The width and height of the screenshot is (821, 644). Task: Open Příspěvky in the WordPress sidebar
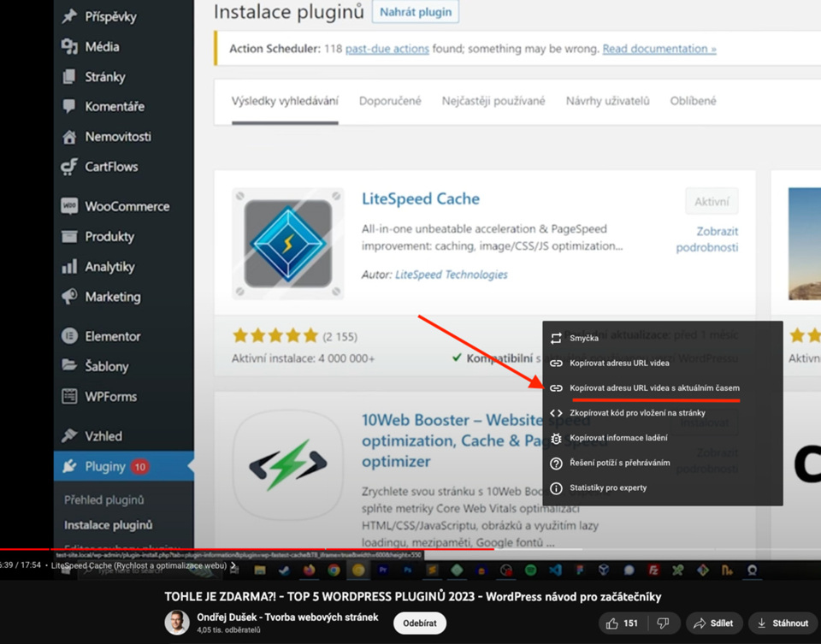[x=110, y=17]
